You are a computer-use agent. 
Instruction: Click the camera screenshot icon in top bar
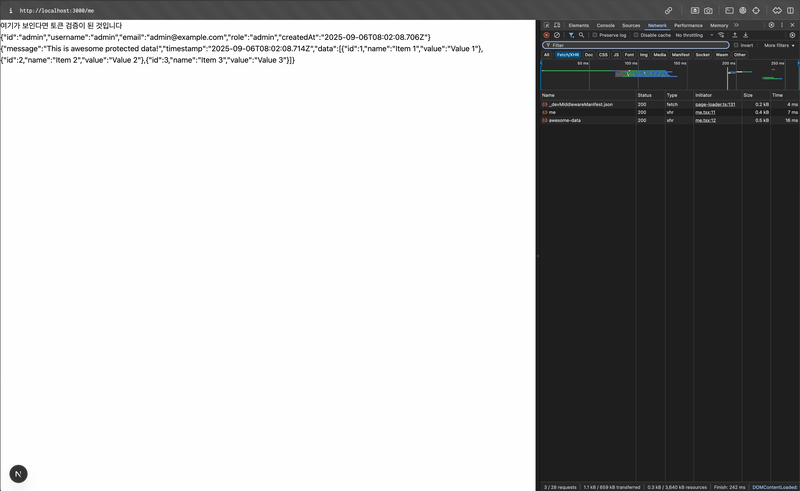pos(708,10)
